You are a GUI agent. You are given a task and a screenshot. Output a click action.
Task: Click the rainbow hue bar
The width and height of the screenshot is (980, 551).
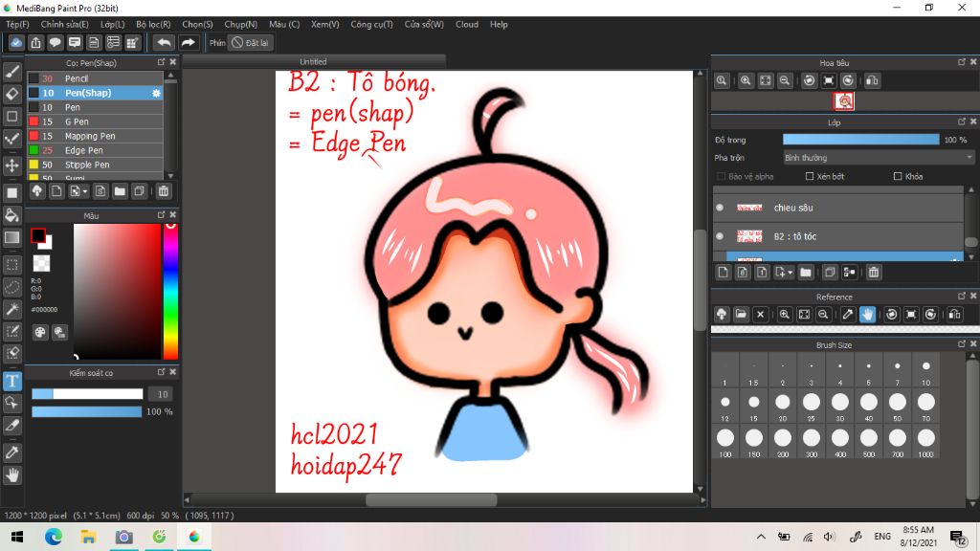tap(170, 292)
